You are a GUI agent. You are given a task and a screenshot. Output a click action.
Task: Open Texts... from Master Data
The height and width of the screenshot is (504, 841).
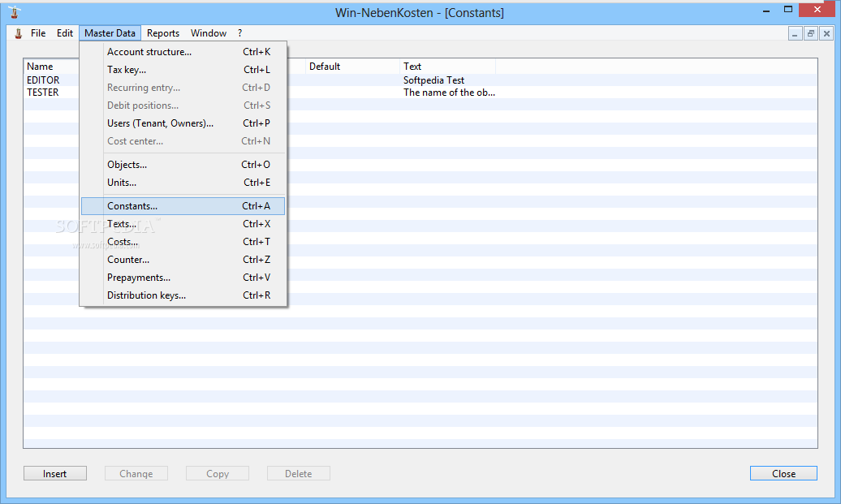click(x=183, y=224)
